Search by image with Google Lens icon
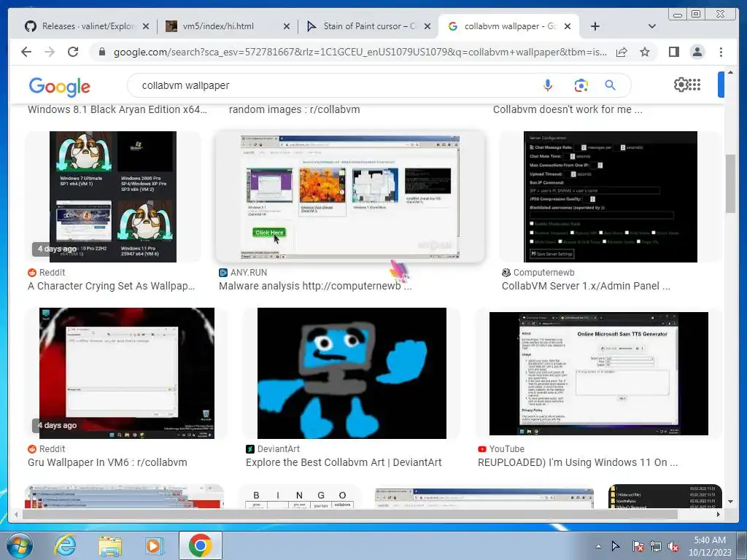747x560 pixels. point(581,86)
